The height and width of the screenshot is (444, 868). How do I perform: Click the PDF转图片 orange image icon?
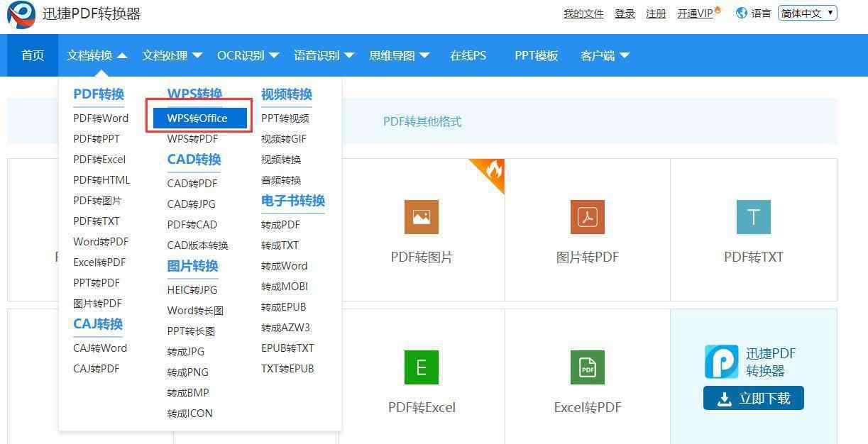tap(422, 217)
